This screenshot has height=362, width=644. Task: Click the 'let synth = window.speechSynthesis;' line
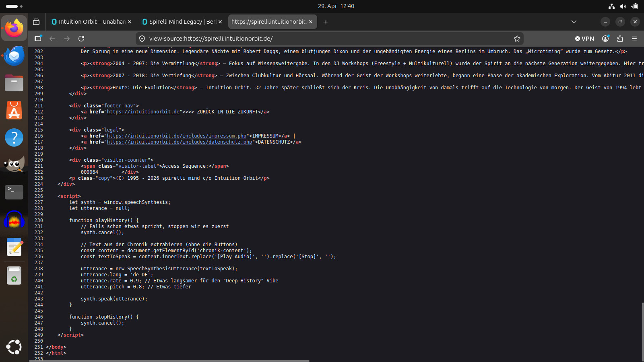point(120,202)
